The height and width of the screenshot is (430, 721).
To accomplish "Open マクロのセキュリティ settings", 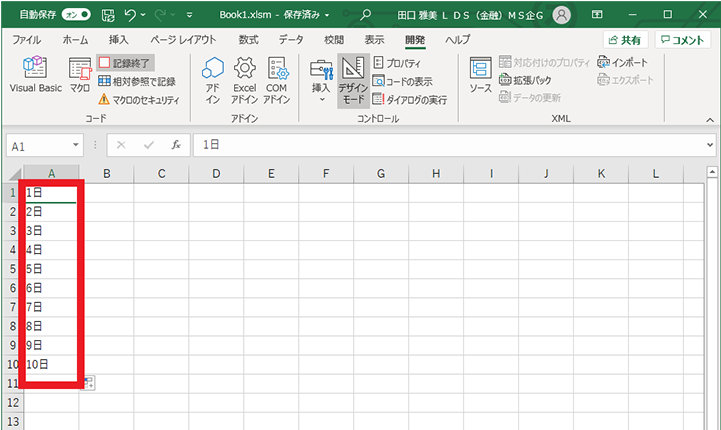I will (x=139, y=99).
